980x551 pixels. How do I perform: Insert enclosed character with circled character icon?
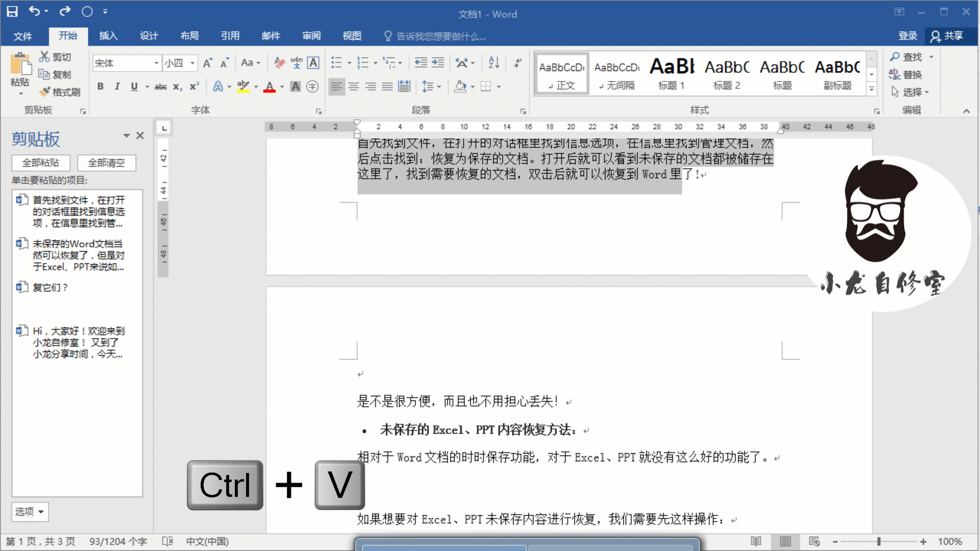coord(312,87)
